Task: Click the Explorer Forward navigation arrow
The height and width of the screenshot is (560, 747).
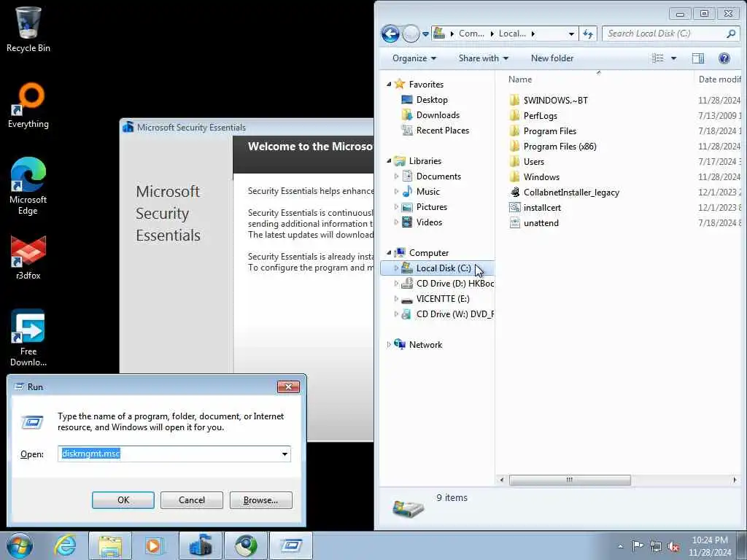Action: (411, 34)
